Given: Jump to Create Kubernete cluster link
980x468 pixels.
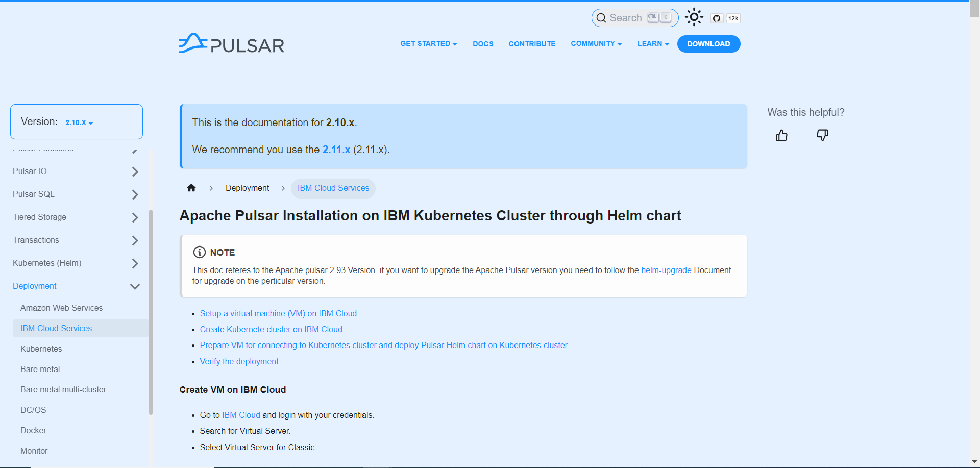Looking at the screenshot, I should click(272, 329).
